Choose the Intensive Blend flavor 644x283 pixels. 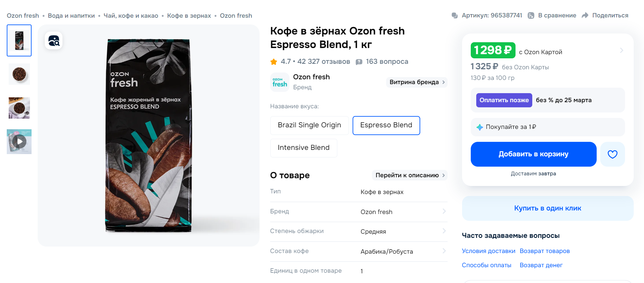pyautogui.click(x=303, y=148)
